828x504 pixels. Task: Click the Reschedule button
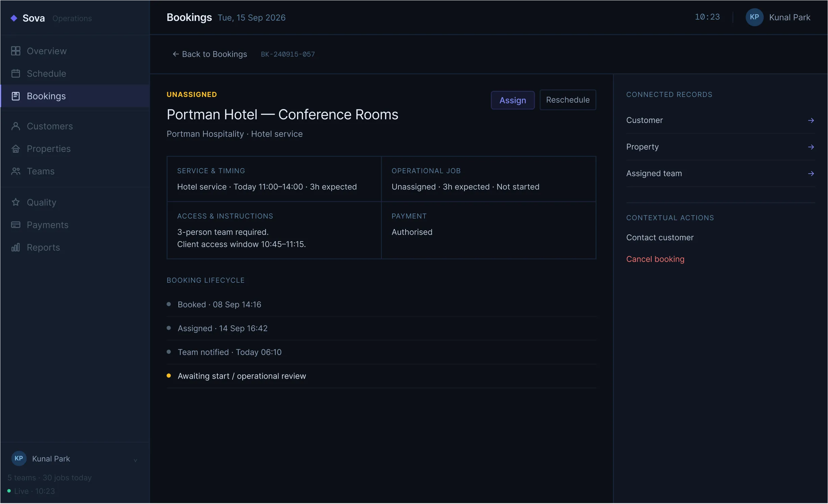[x=567, y=100]
